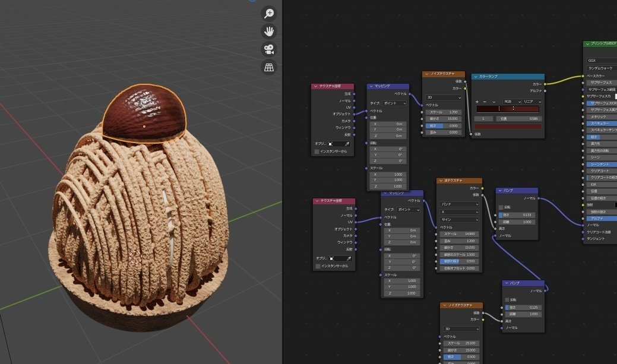Click the UV output socket of lower テクスチャ座標
This screenshot has width=617, height=364.
click(x=356, y=222)
